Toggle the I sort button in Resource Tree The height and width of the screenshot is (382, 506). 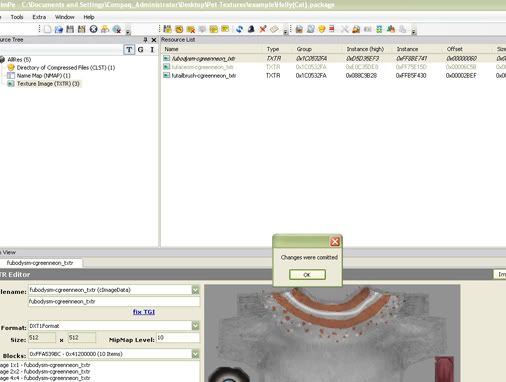pos(152,50)
